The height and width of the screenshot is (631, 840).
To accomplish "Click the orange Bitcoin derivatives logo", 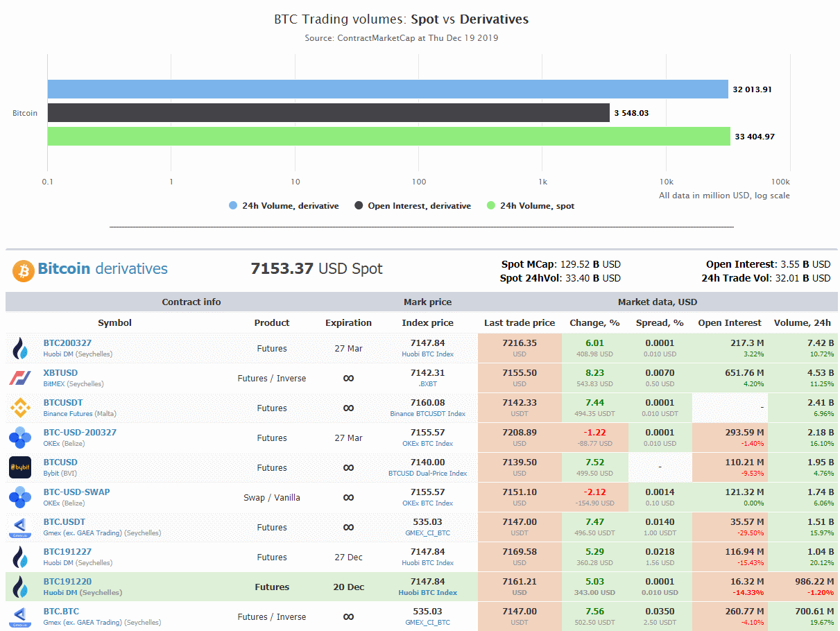I will (x=23, y=270).
